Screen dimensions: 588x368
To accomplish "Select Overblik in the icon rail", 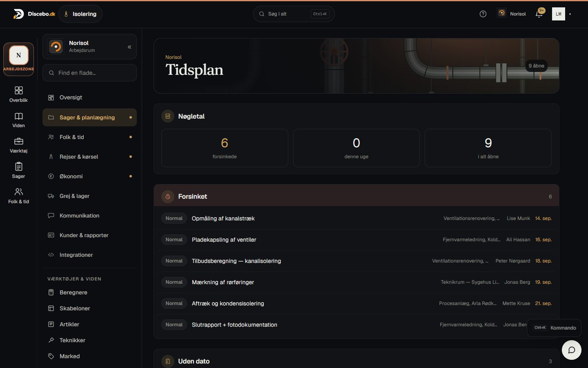I will 18,94.
